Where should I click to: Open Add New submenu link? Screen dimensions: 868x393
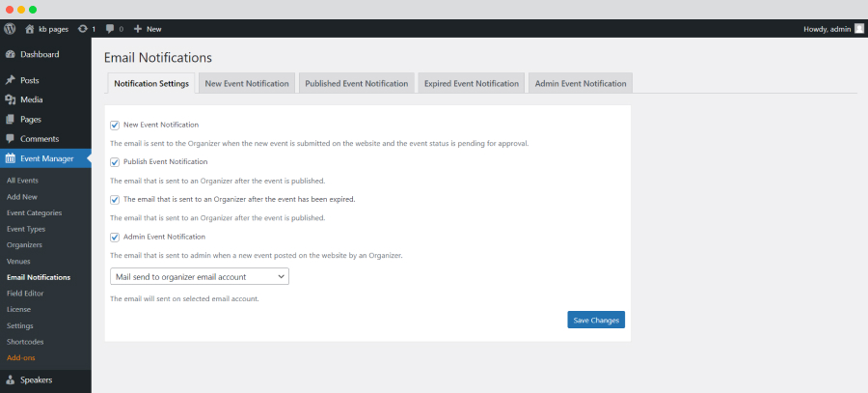click(22, 197)
